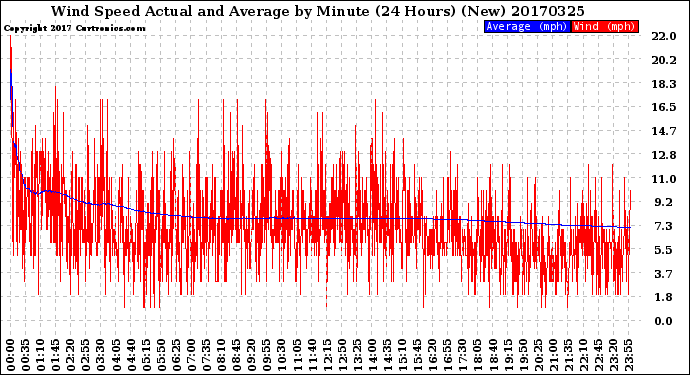The image size is (690, 375).
Task: Click the Copyright 2017 Cartronics.com text
Action: pos(74,28)
